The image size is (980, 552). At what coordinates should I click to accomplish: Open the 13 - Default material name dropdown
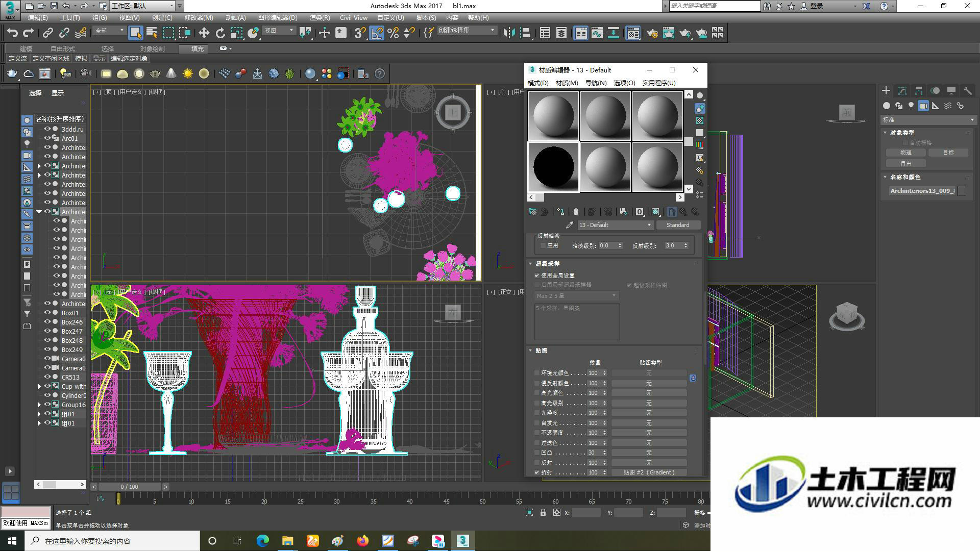tap(615, 225)
